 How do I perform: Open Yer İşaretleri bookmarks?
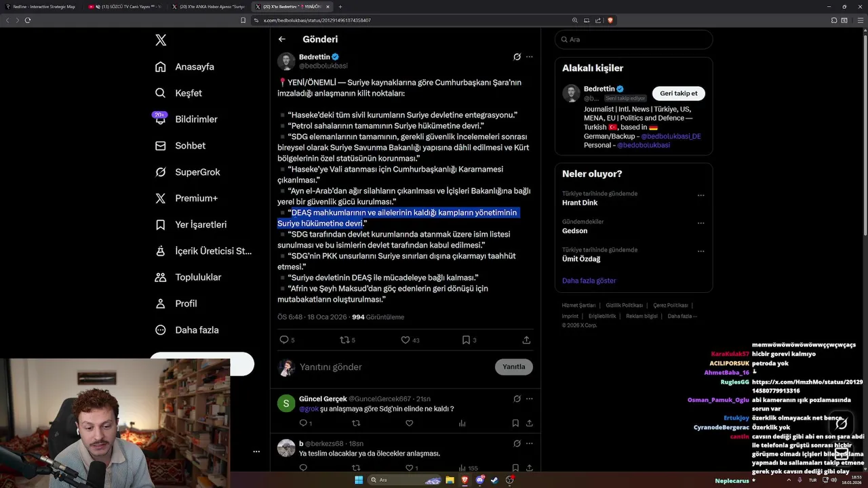click(191, 224)
